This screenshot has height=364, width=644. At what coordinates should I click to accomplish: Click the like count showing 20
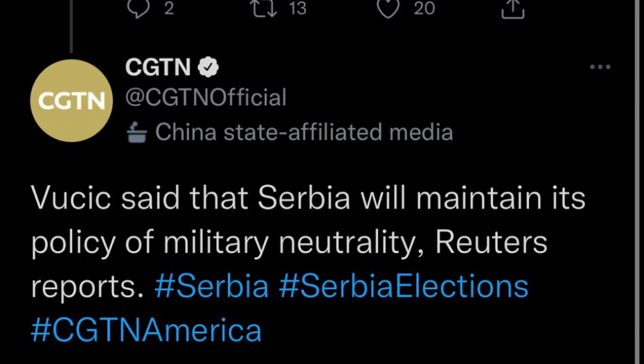pyautogui.click(x=424, y=8)
